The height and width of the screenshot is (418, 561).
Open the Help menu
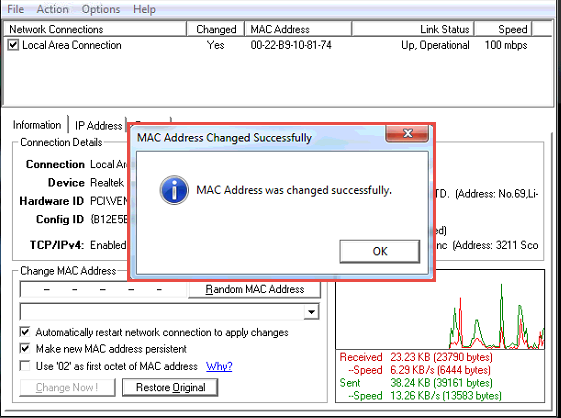[144, 9]
